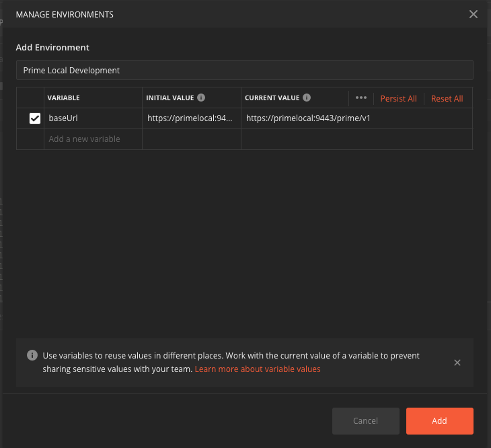Image resolution: width=491 pixels, height=448 pixels.
Task: Click the CURRENT VALUE column header
Action: click(x=272, y=98)
